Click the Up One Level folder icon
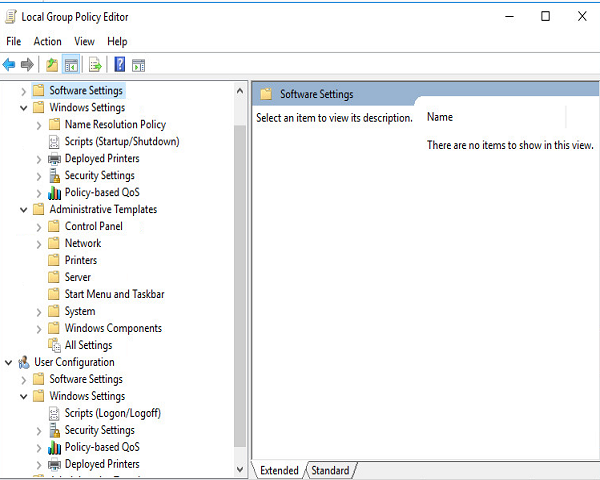Screen dimensions: 600x480 click(x=52, y=64)
